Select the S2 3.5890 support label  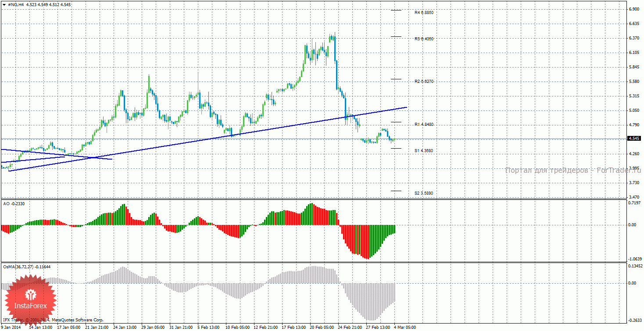(424, 193)
